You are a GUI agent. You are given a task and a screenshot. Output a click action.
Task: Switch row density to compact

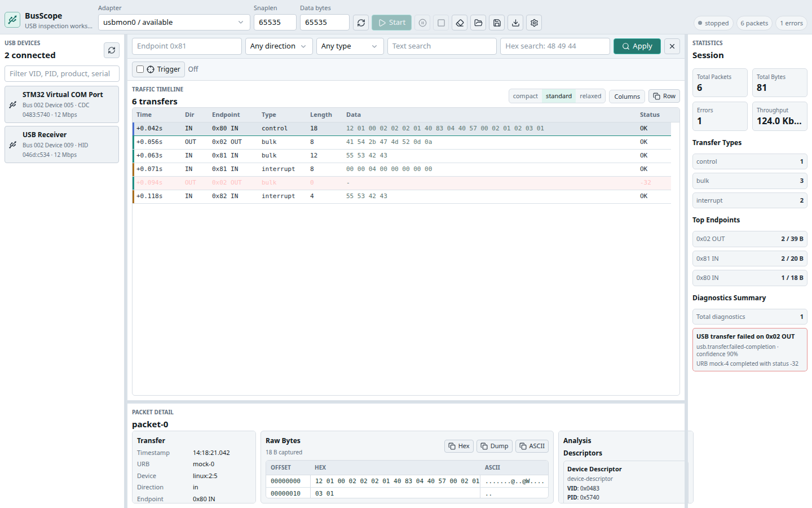[525, 96]
